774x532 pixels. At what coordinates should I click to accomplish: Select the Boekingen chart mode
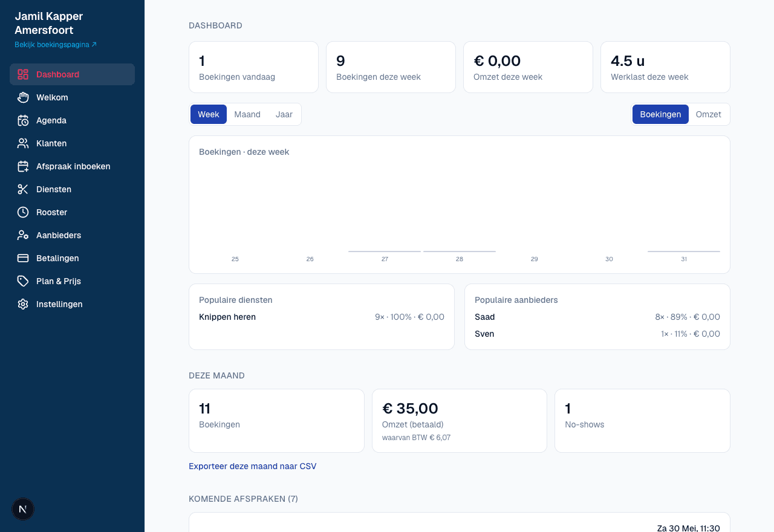(x=660, y=114)
